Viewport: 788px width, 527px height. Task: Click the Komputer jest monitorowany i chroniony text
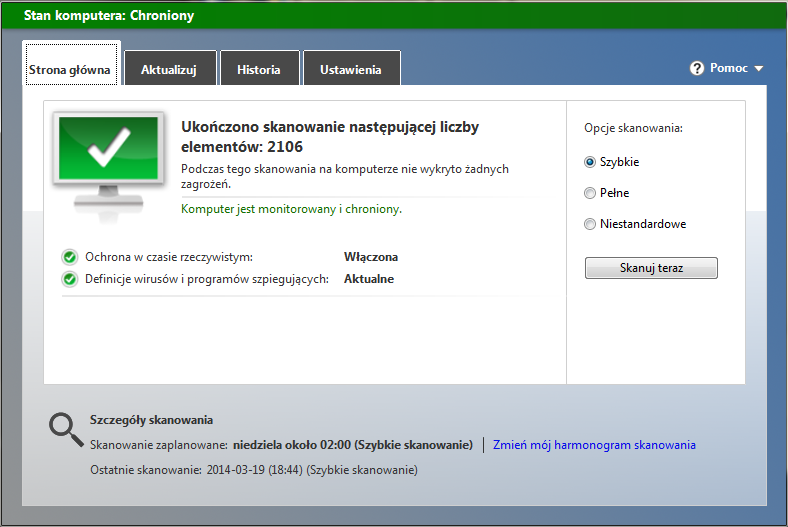[x=291, y=209]
